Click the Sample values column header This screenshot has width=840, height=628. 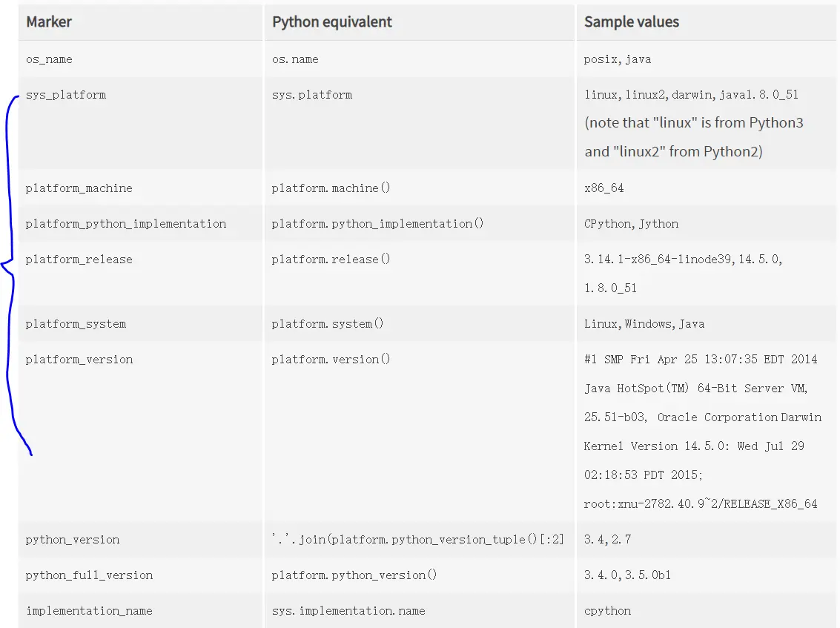coord(631,22)
